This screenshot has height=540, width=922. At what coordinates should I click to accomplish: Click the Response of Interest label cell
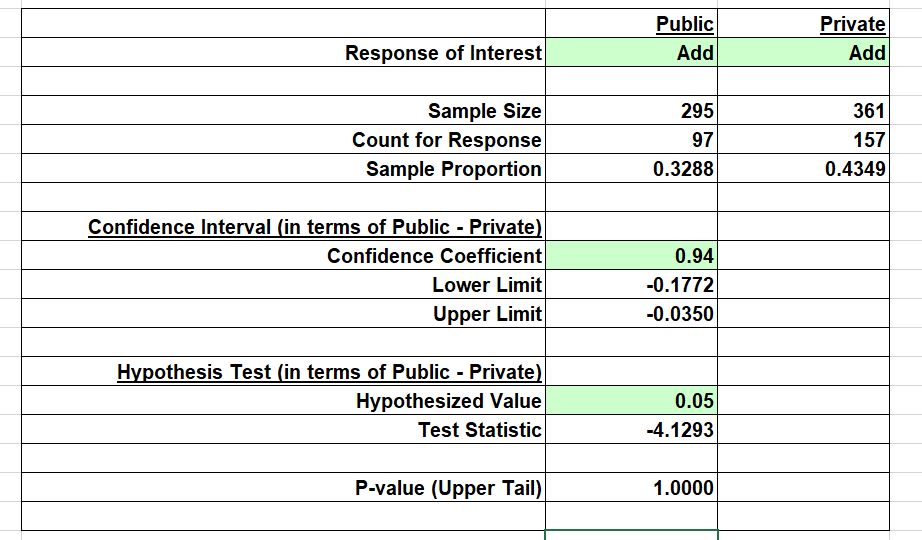283,52
